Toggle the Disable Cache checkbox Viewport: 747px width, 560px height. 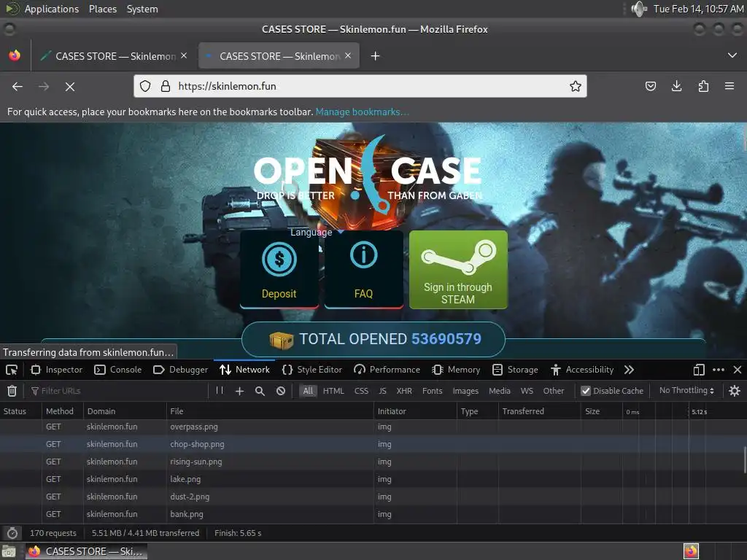[x=586, y=391]
